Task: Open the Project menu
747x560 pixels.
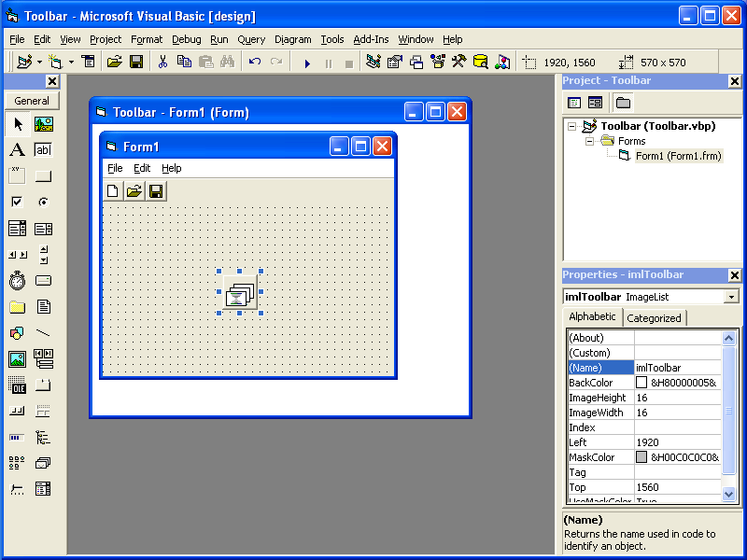Action: pyautogui.click(x=106, y=39)
